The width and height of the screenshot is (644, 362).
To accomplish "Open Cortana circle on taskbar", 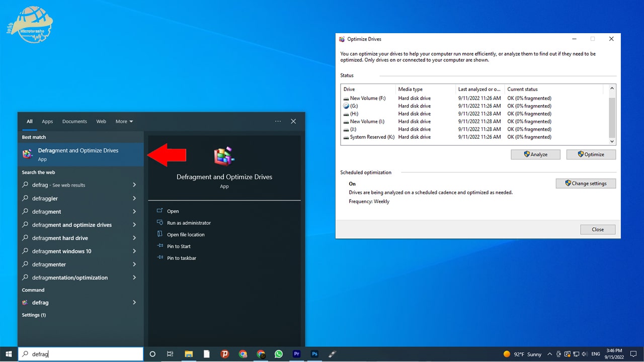I will [x=153, y=354].
